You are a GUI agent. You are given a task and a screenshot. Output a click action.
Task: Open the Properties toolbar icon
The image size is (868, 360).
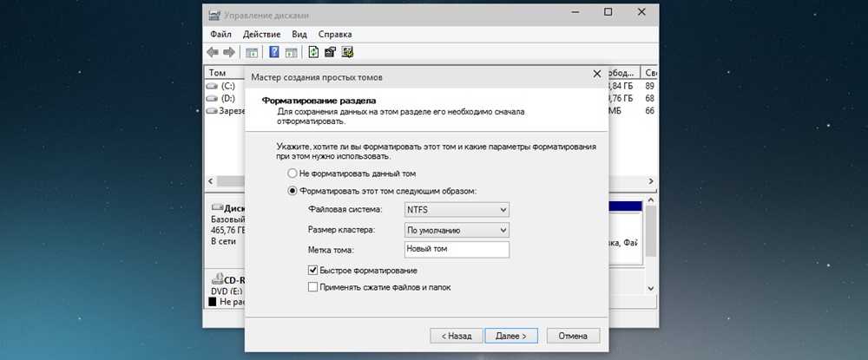(x=330, y=52)
